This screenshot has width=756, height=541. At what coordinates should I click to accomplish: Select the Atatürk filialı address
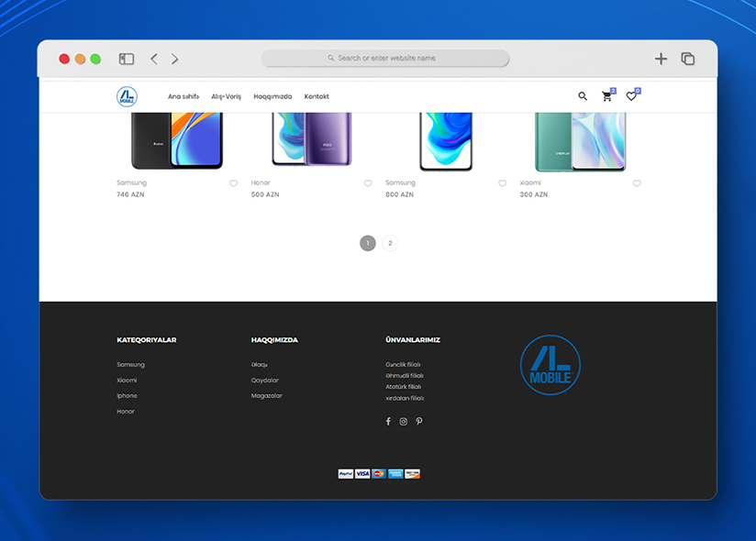404,387
